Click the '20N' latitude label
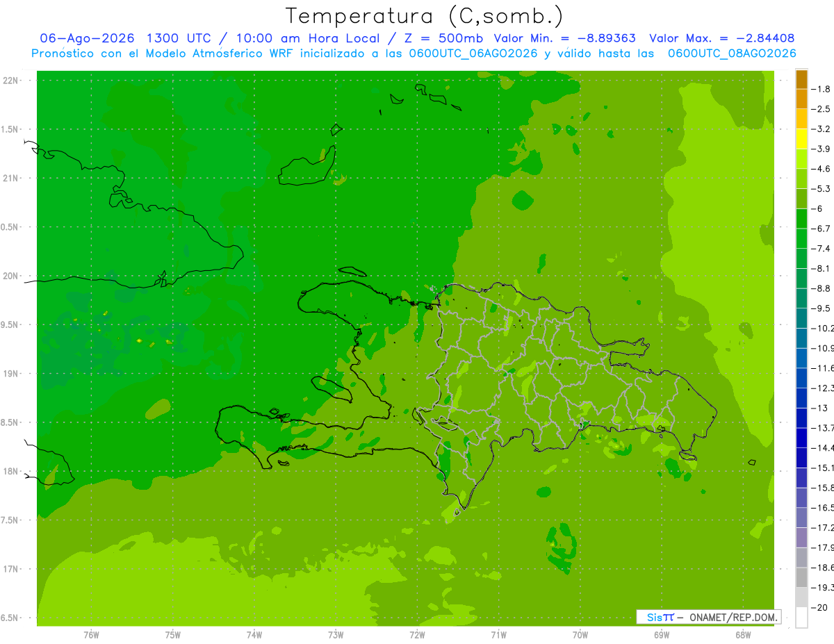834x644 pixels. point(11,276)
